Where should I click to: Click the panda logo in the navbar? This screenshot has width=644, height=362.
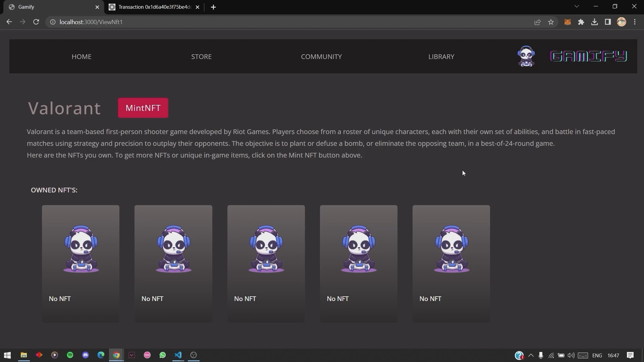pyautogui.click(x=526, y=56)
